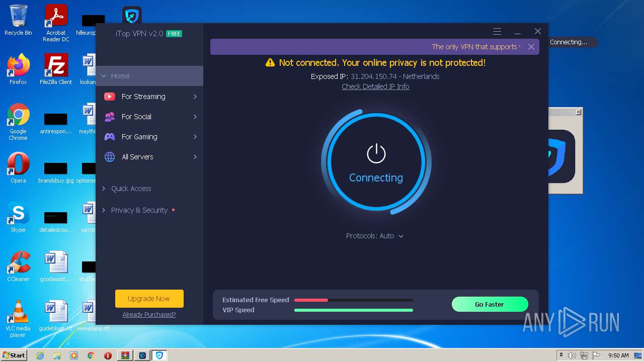Open the goodassist document on desktop
The width and height of the screenshot is (644, 362).
coord(56,266)
